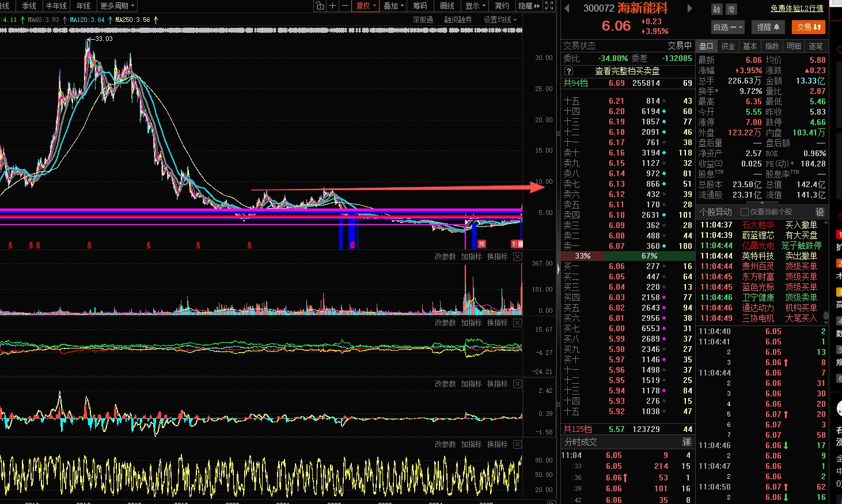842x504 pixels.
Task: Close the second indicator panel (15.67 scale)
Action: [517, 323]
